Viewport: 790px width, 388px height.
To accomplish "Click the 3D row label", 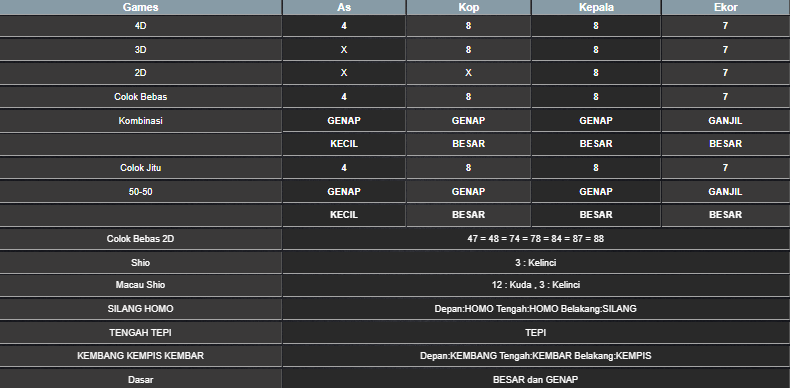I will point(141,49).
